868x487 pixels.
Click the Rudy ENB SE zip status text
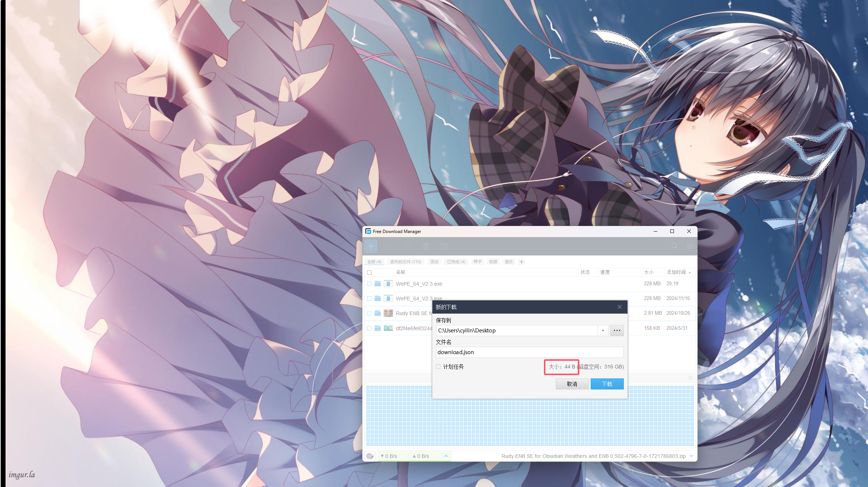pos(593,456)
